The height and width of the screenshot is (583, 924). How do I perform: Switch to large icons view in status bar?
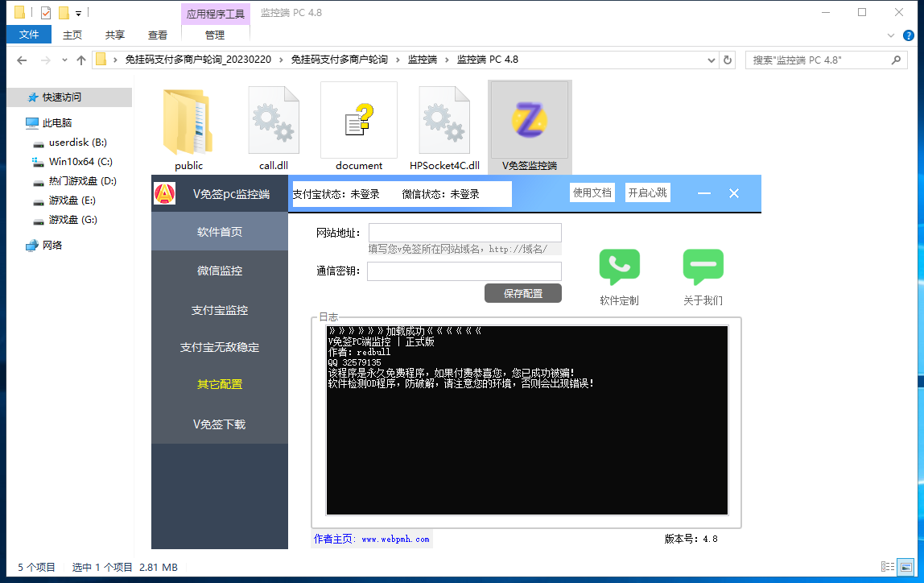[906, 567]
